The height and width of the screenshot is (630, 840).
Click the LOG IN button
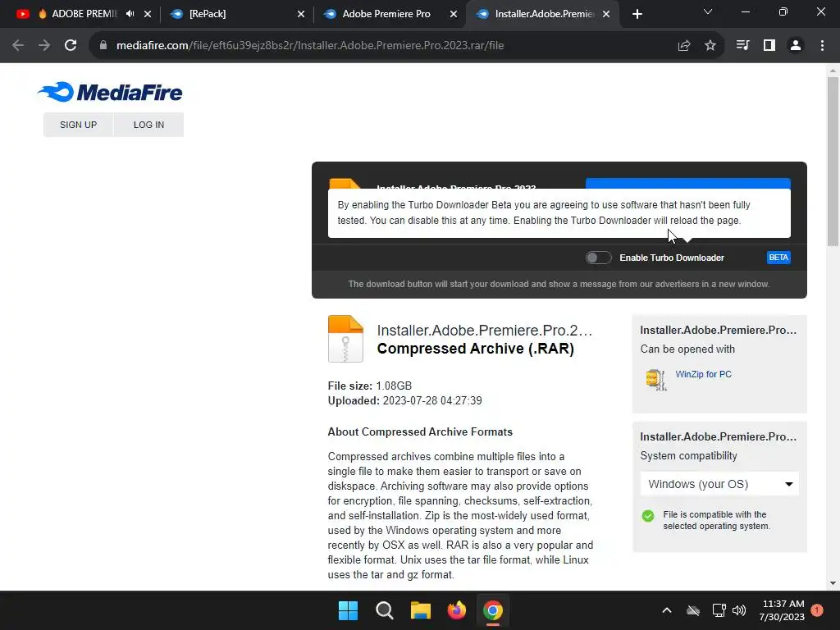click(148, 125)
